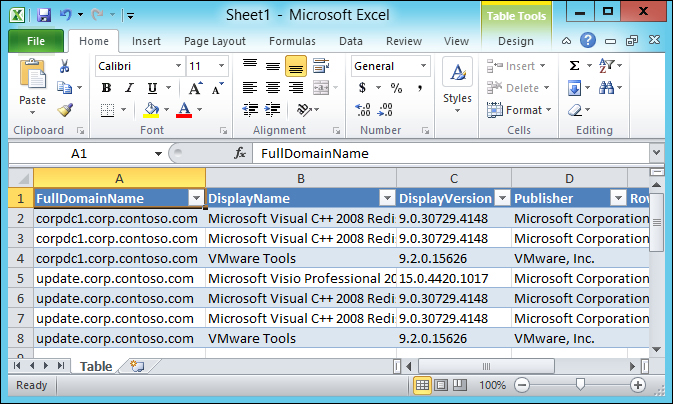Screen dimensions: 673x404
Task: Click Increase Decimal icon
Action: point(363,110)
